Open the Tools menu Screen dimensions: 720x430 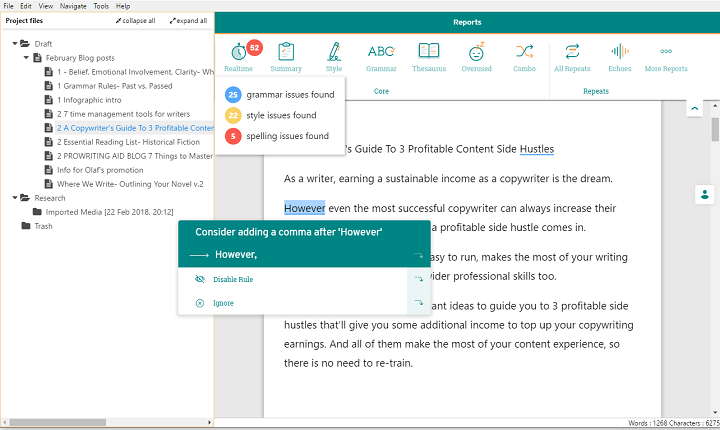pyautogui.click(x=101, y=6)
